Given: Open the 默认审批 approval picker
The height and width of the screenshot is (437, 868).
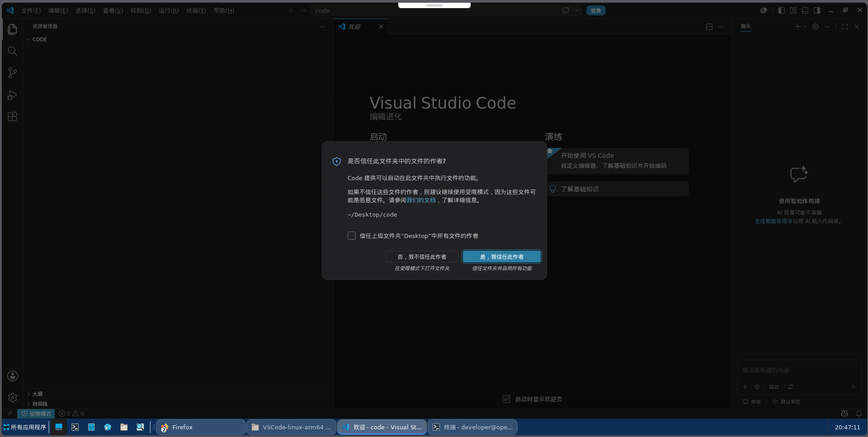Looking at the screenshot, I should 787,402.
